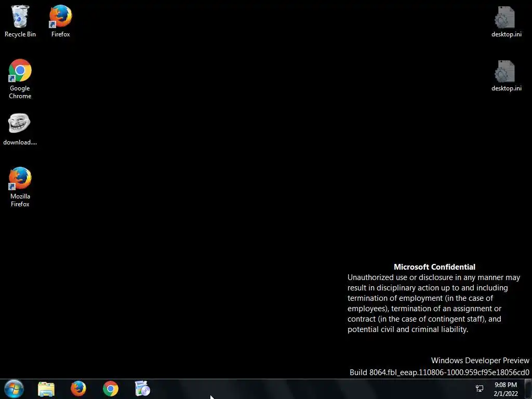This screenshot has width=532, height=399.
Task: Launch Google Chrome from the taskbar
Action: (x=111, y=389)
